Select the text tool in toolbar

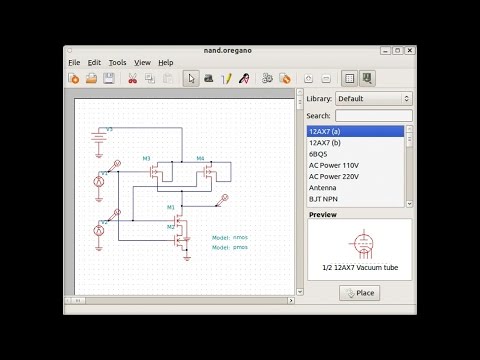point(209,79)
